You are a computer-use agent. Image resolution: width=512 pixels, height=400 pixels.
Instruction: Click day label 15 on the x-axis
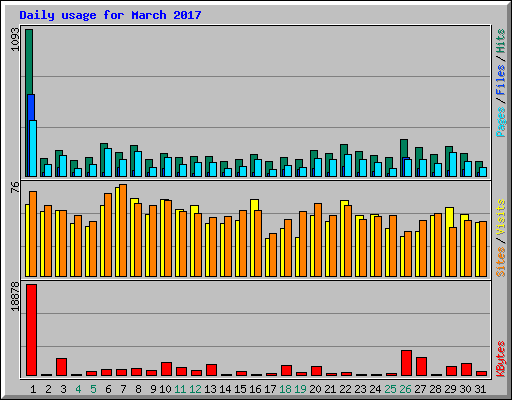240,389
